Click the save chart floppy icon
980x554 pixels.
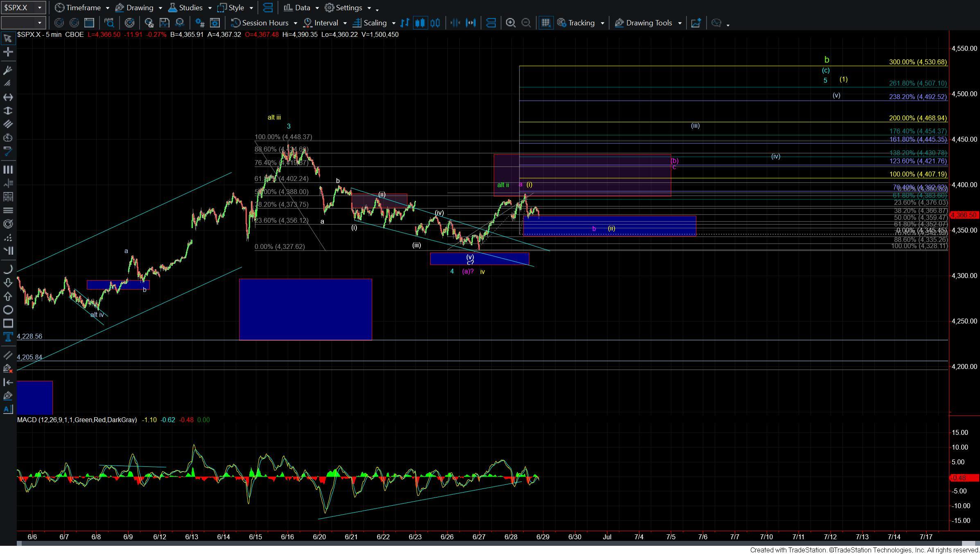click(164, 23)
